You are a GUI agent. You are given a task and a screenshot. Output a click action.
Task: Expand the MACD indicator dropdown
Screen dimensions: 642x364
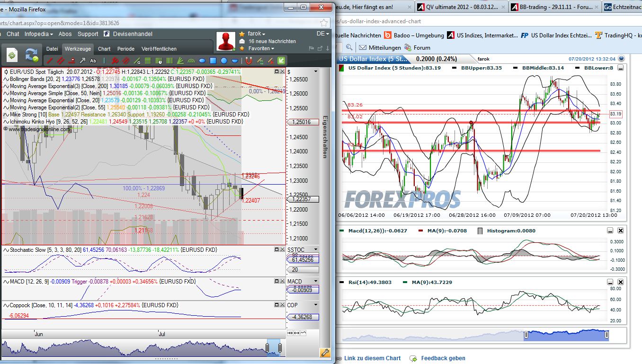[x=316, y=282]
